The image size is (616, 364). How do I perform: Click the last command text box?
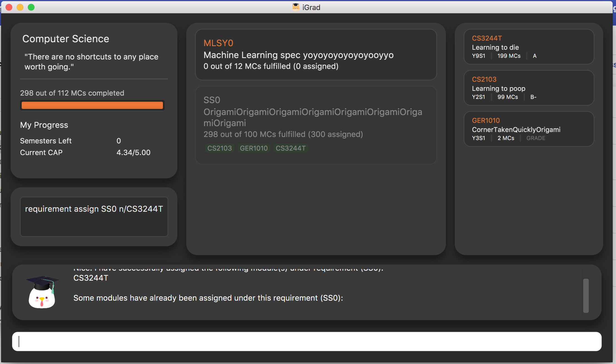tap(94, 216)
